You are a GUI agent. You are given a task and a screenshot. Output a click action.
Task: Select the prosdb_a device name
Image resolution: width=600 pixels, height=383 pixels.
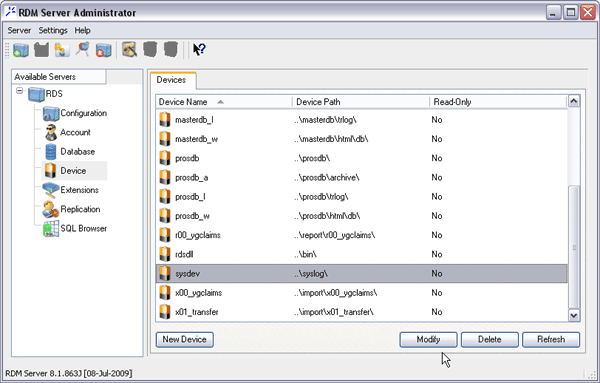tap(192, 178)
